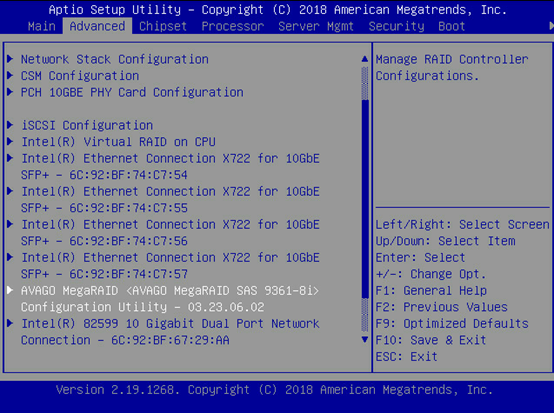Go to the Security tab

pos(396,26)
